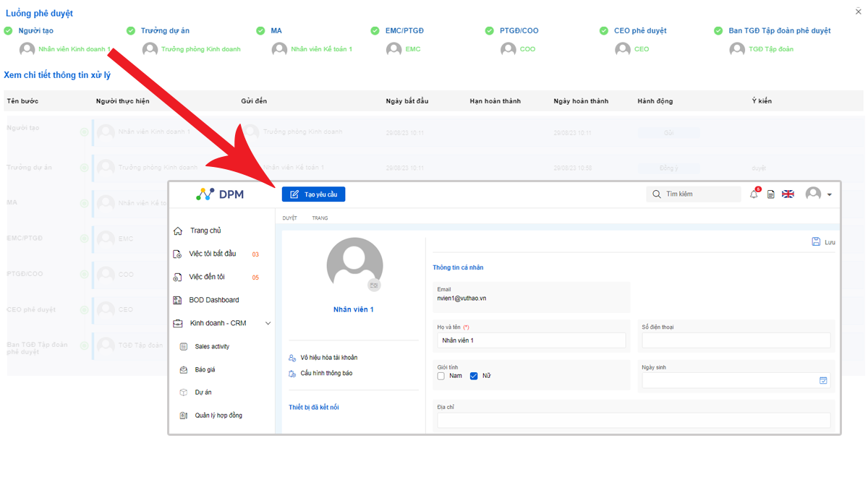This screenshot has height=477, width=868.
Task: Click the EMC approver avatar in flow
Action: pos(393,49)
